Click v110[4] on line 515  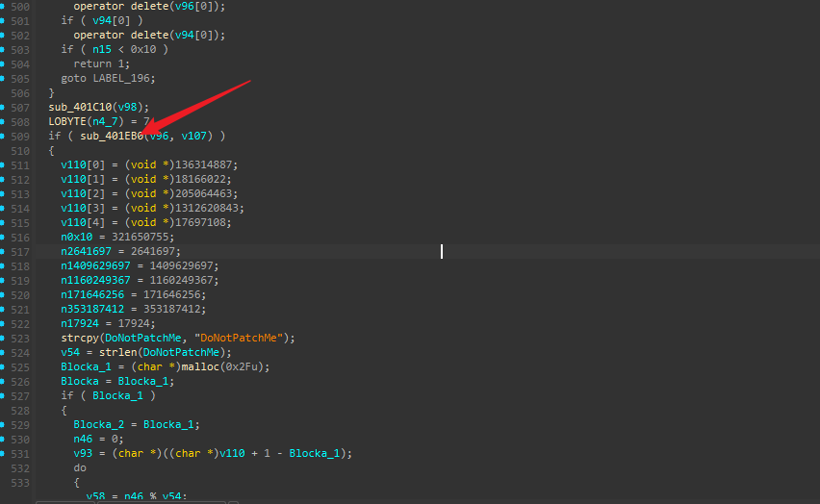[83, 223]
